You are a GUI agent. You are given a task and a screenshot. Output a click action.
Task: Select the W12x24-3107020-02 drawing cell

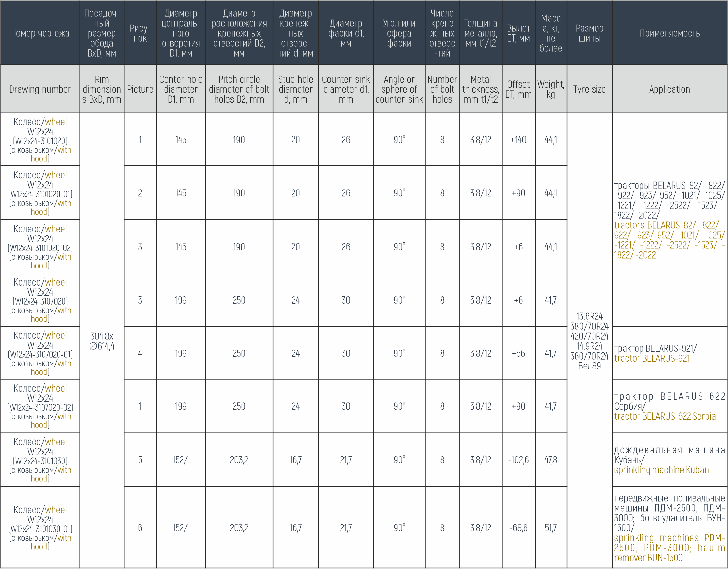(x=40, y=406)
